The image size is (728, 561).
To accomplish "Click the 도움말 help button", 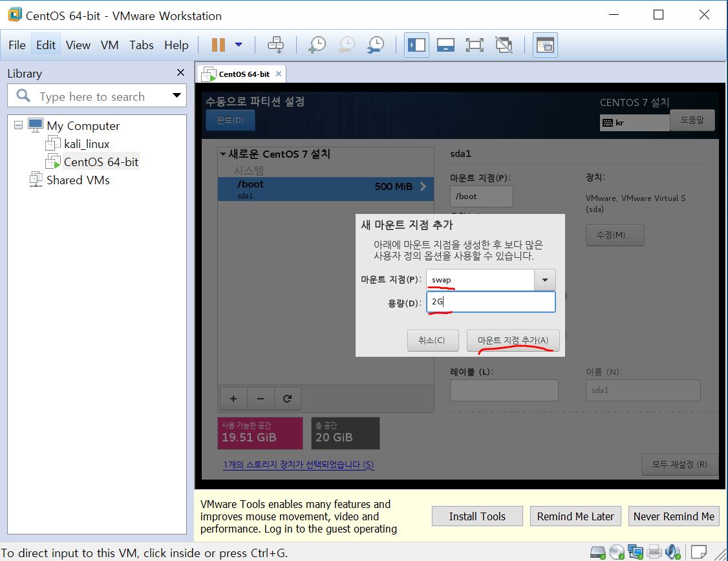I will 692,120.
